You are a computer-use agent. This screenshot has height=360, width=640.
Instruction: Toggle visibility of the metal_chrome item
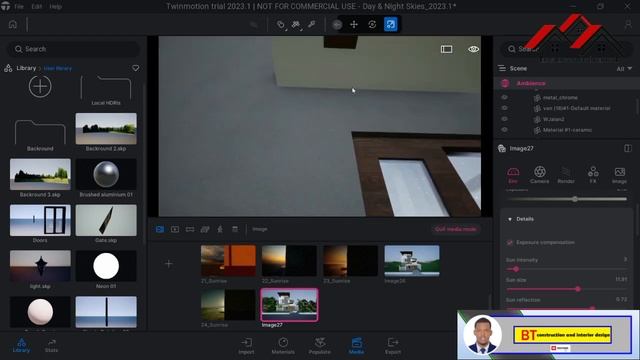click(504, 98)
